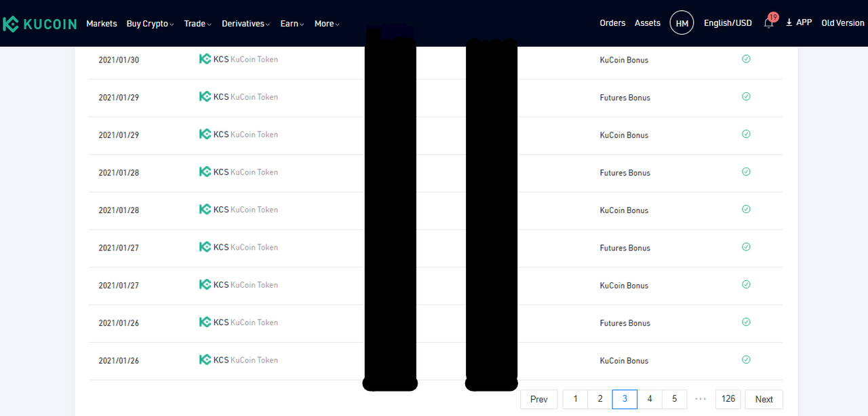This screenshot has height=416, width=868.
Task: Click status checkmark in 2021/01/27 Futures Bonus row
Action: point(746,247)
